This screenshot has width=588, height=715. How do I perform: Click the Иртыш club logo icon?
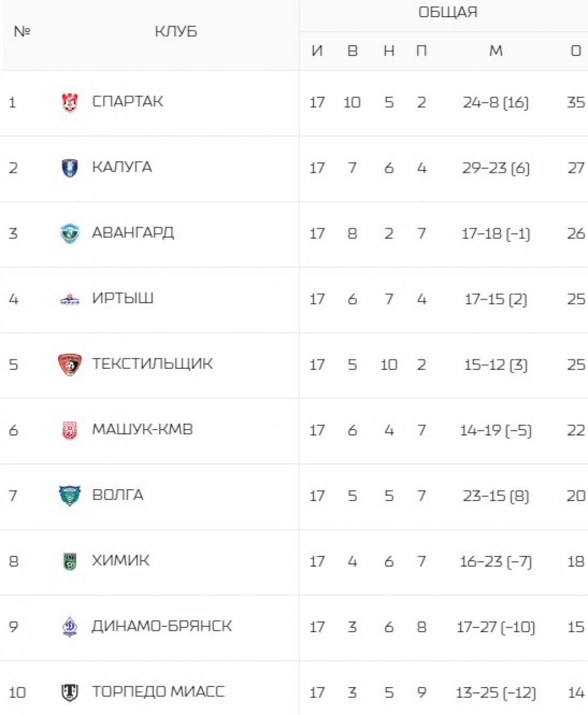(70, 300)
